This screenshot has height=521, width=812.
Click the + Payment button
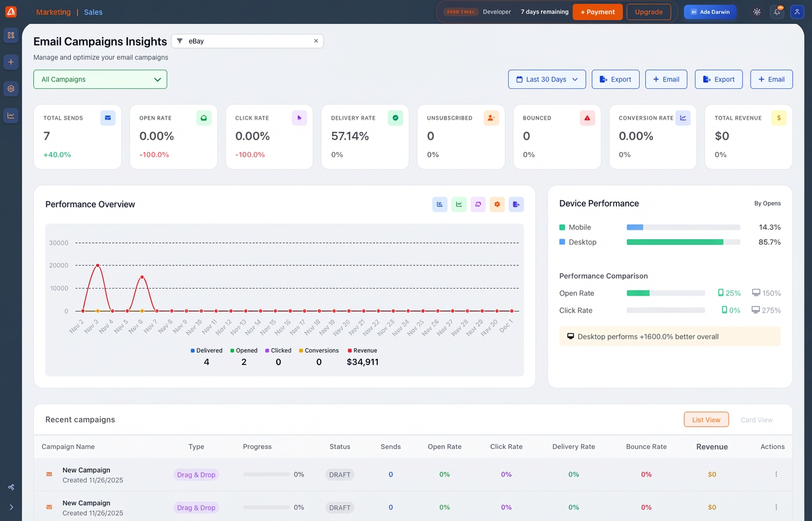pyautogui.click(x=597, y=12)
